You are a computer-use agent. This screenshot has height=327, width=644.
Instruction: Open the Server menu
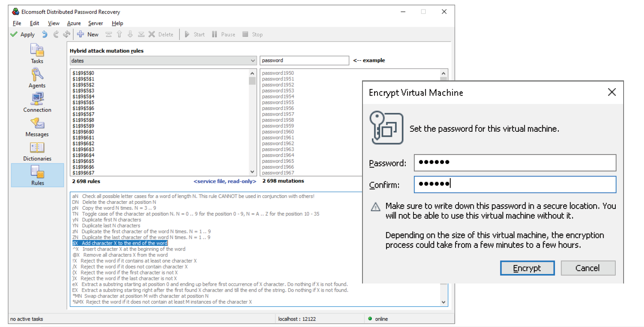[x=95, y=23]
